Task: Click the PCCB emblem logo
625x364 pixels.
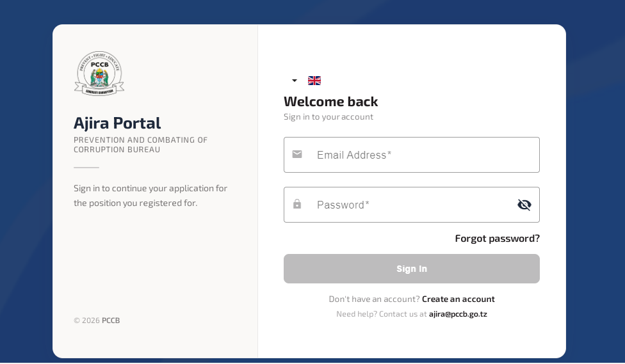Action: [99, 74]
